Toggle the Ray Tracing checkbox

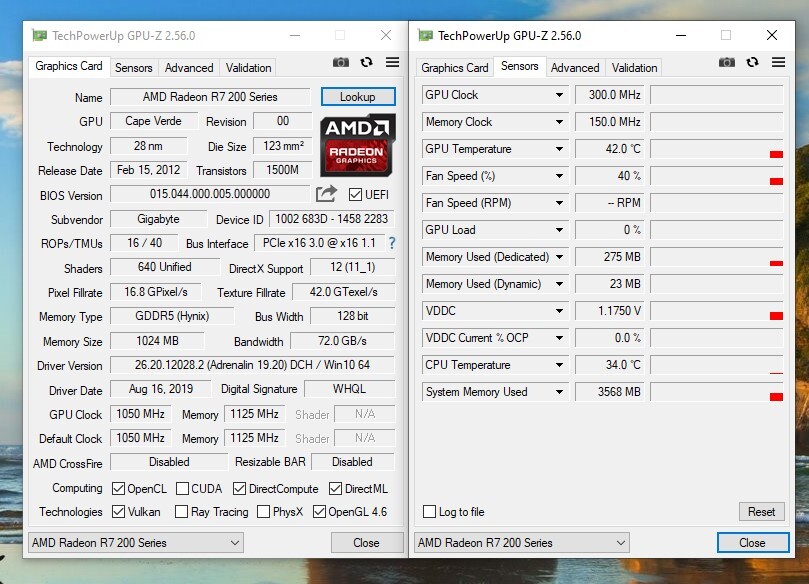pyautogui.click(x=181, y=512)
